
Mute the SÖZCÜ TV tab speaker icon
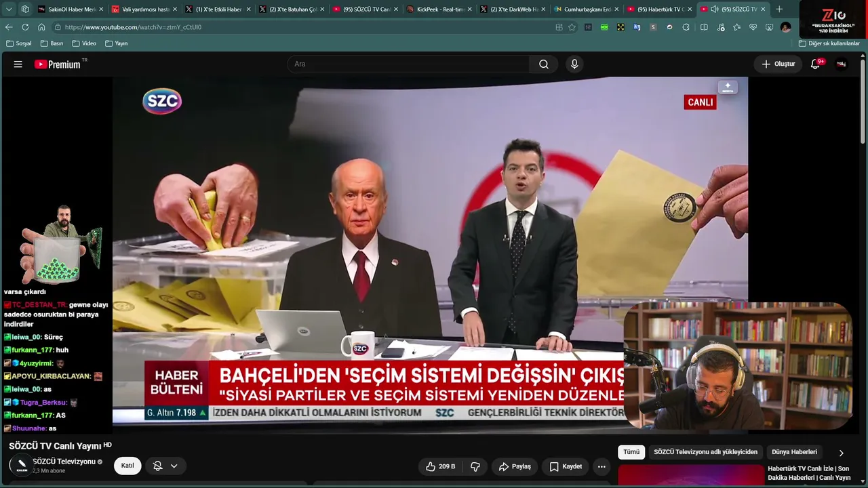pyautogui.click(x=714, y=9)
